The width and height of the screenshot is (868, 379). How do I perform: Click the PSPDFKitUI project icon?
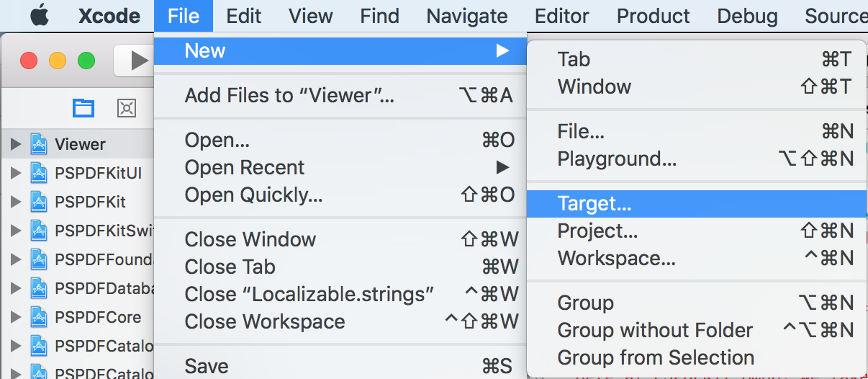coord(39,174)
